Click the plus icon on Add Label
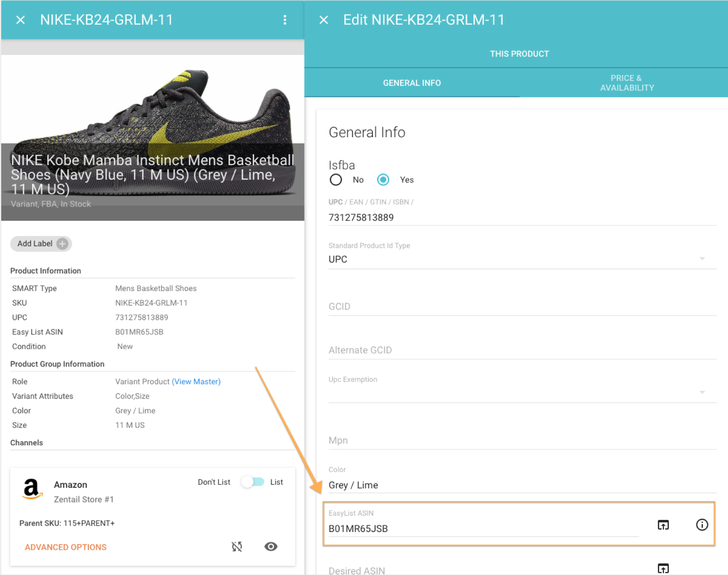The height and width of the screenshot is (575, 728). pos(62,244)
